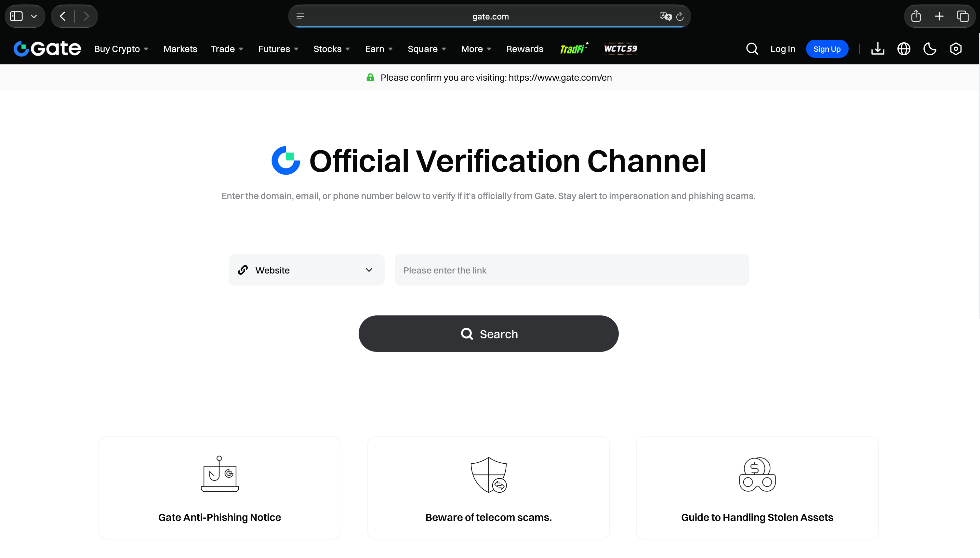Show the tab overview icon
Viewport: 980px width, 558px height.
pos(962,16)
